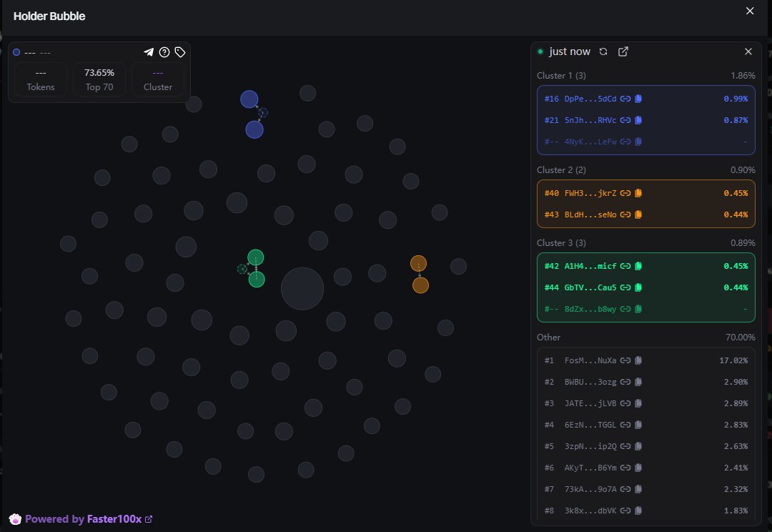Click the upper orange cluster bubble

(418, 264)
